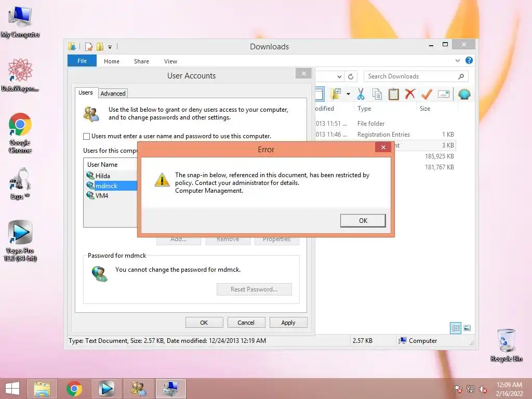
Task: Open Explorer Help question mark icon
Action: [x=469, y=60]
